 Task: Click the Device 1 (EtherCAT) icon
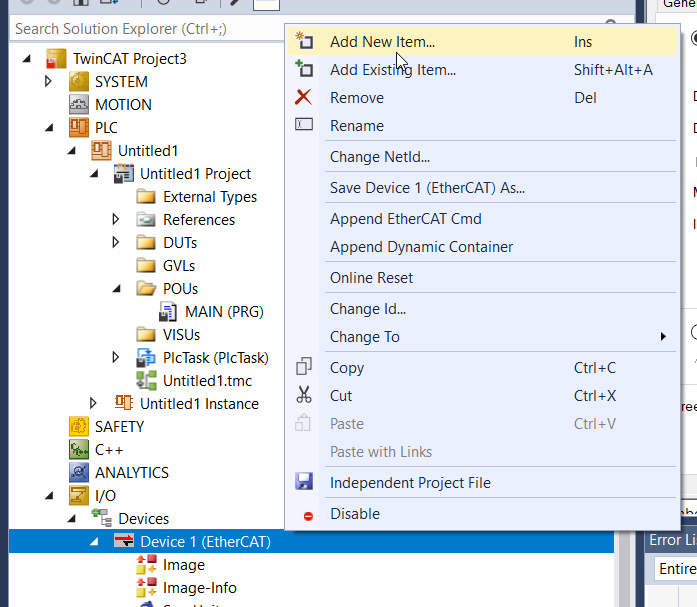[124, 542]
